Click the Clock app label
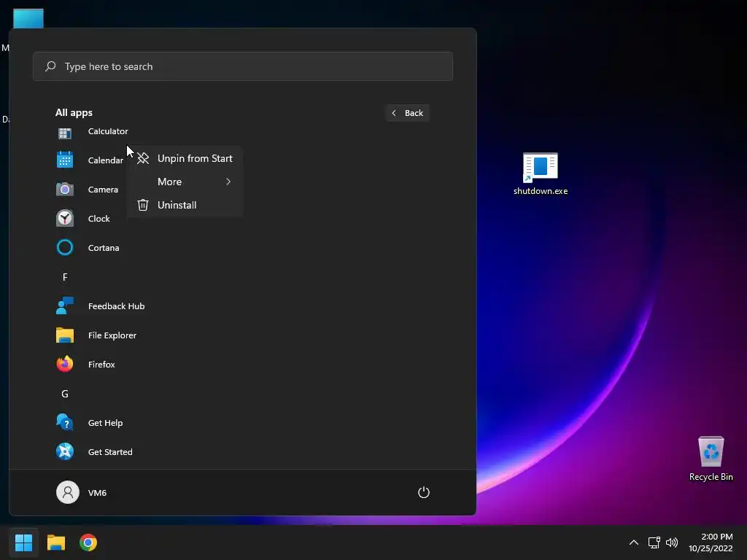The image size is (747, 560). (98, 218)
